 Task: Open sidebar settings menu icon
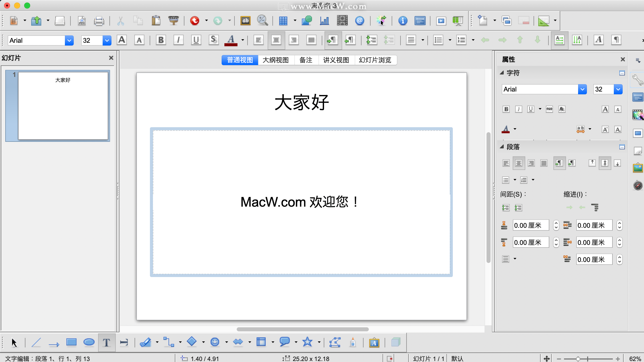[x=638, y=60]
